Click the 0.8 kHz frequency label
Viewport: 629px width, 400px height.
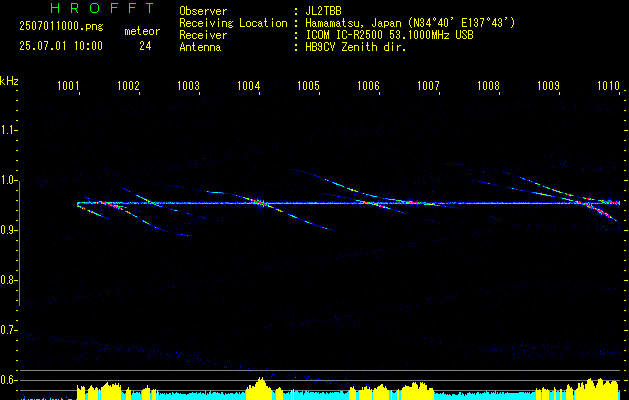coord(8,280)
